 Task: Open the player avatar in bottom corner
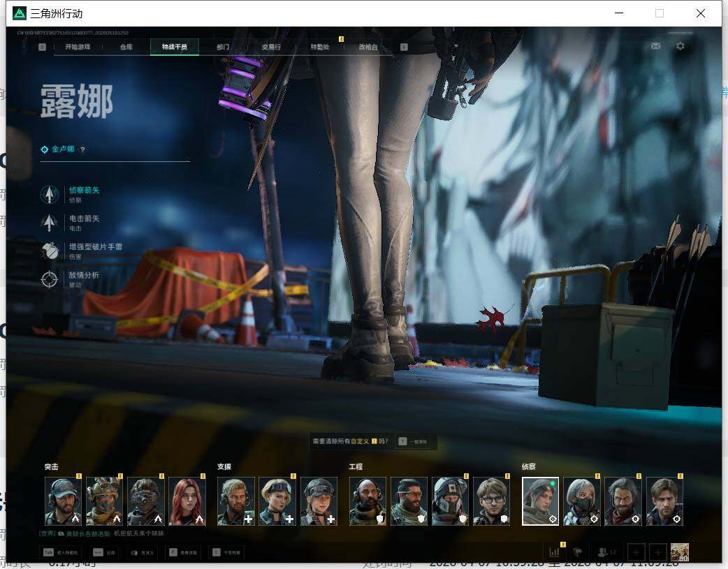click(680, 552)
